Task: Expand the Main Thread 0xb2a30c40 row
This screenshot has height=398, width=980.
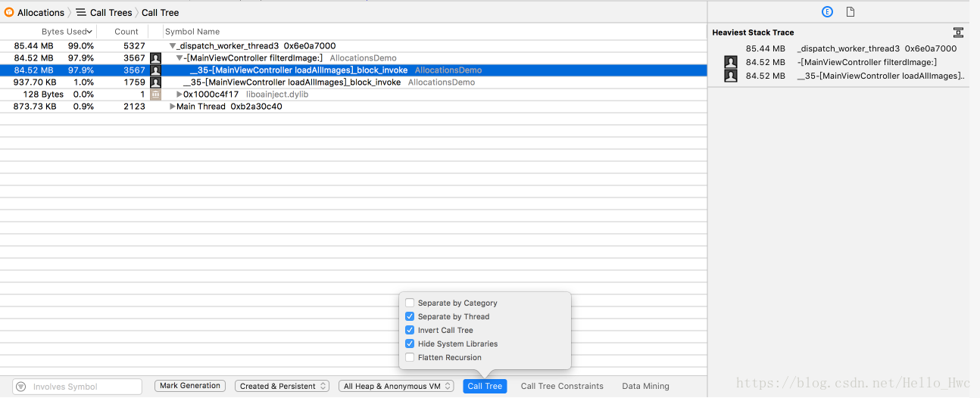Action: click(x=173, y=107)
